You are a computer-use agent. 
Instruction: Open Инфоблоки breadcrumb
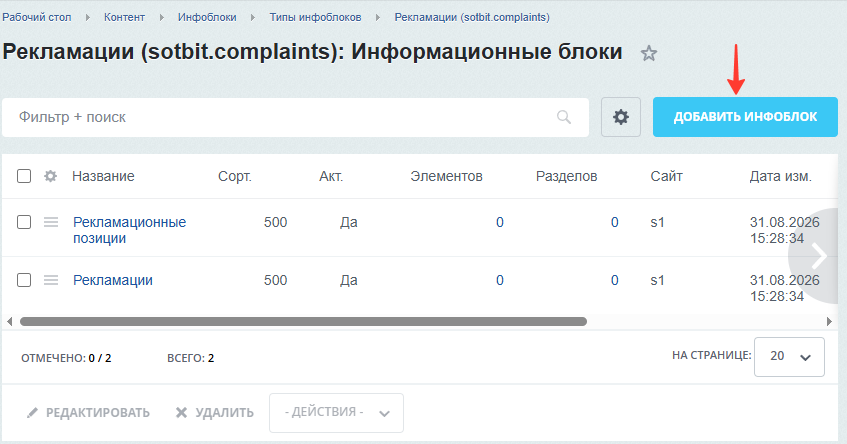207,17
